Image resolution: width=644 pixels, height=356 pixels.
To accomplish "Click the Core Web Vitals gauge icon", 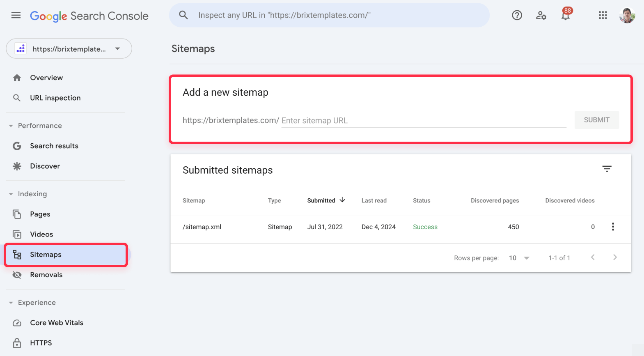I will click(17, 323).
